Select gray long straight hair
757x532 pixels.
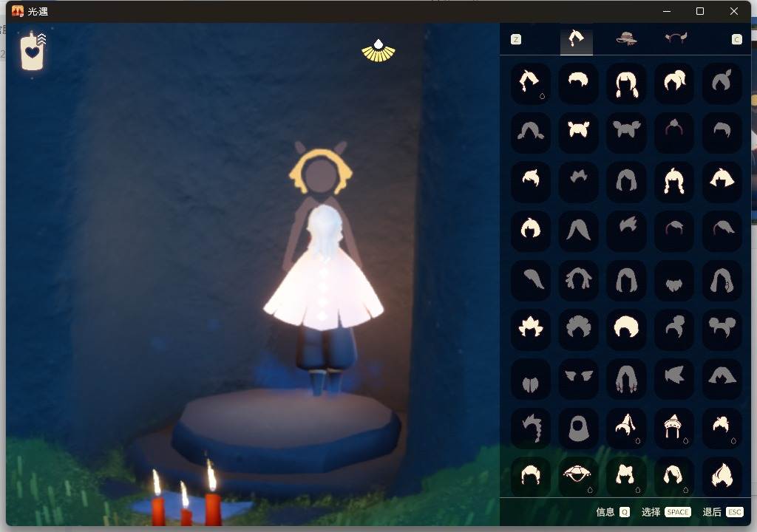tap(626, 280)
